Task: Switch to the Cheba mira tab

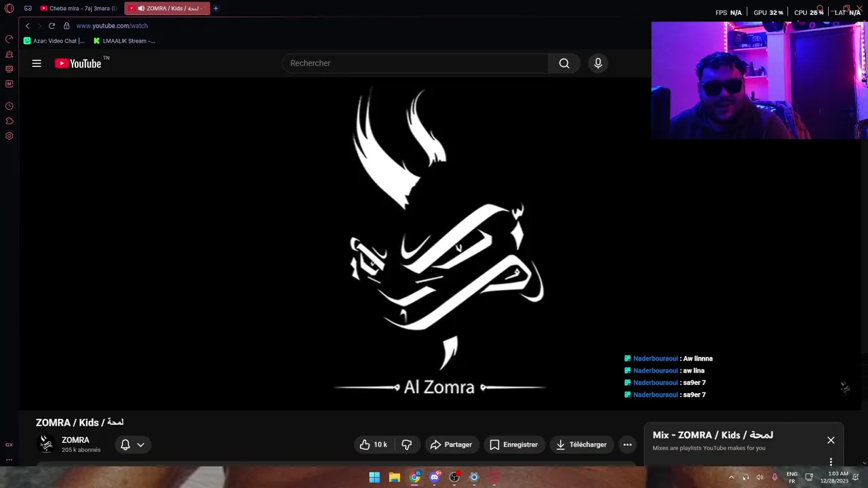Action: coord(79,8)
